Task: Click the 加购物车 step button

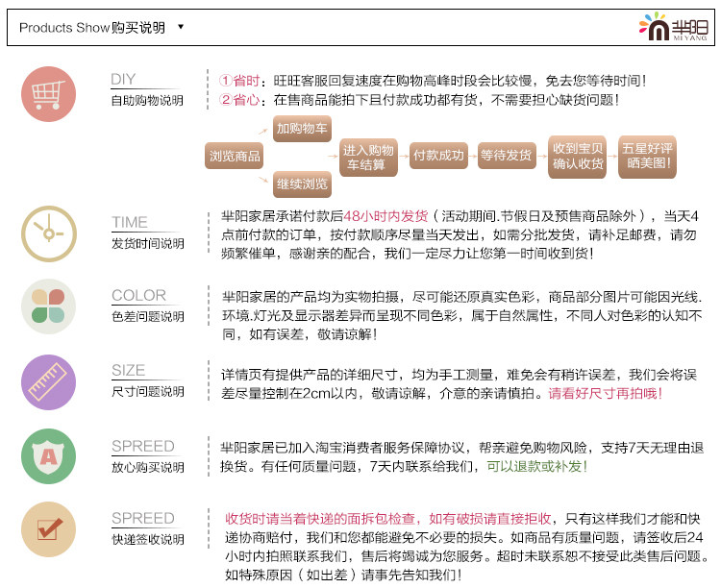Action: pos(302,129)
